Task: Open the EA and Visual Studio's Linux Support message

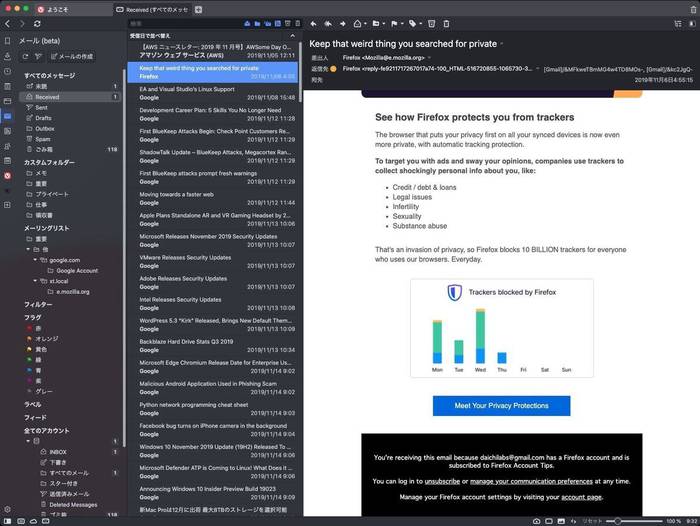Action: pos(214,93)
